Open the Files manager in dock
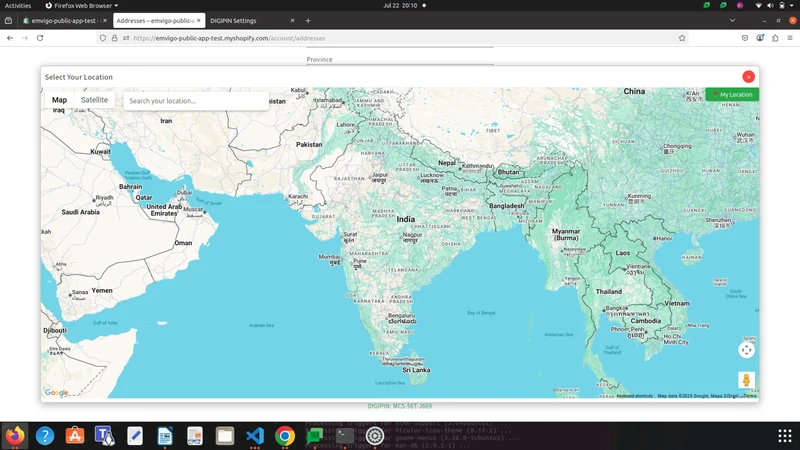This screenshot has width=800, height=450. click(x=224, y=436)
